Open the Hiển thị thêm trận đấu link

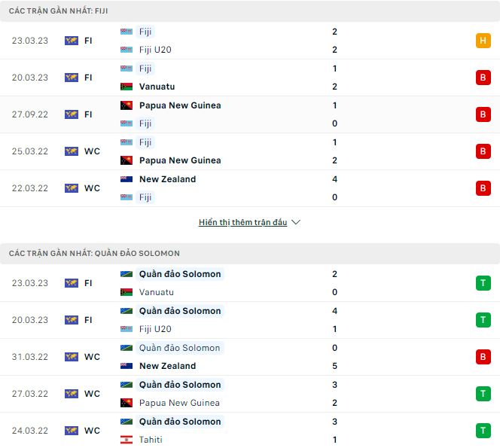[x=243, y=223]
